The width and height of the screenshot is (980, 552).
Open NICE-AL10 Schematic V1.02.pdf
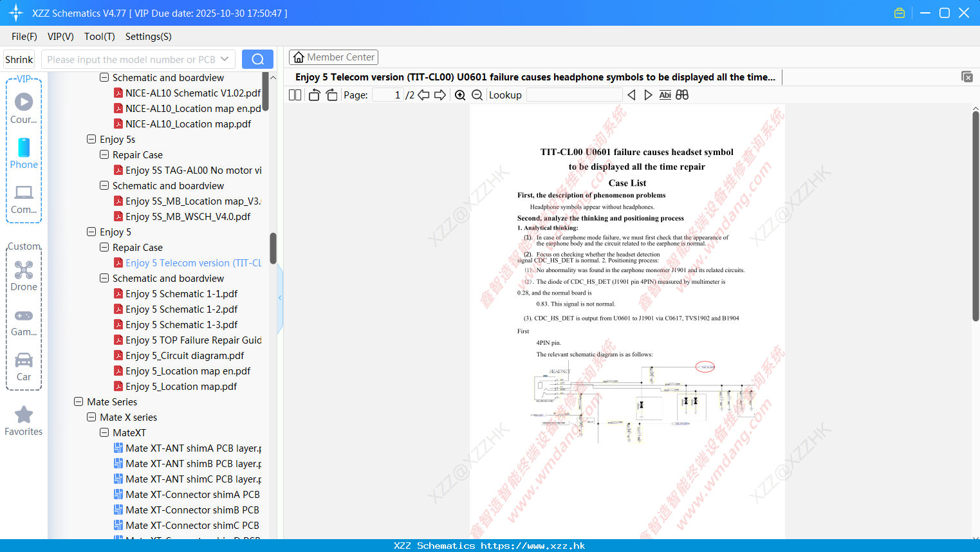point(193,93)
